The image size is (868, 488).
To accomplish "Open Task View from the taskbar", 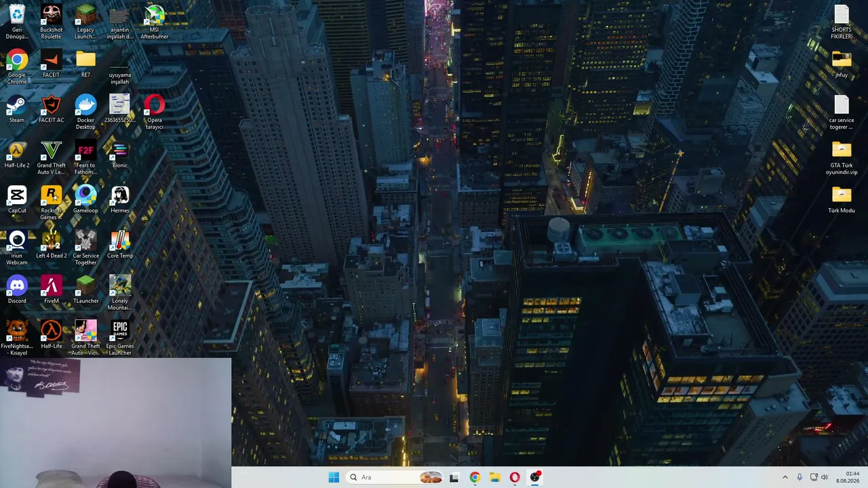I will pyautogui.click(x=454, y=477).
